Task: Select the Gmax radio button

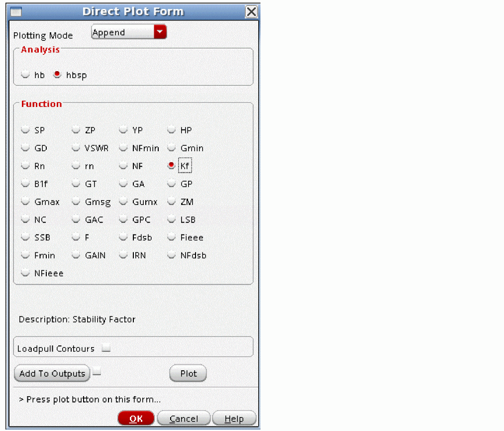Action: click(25, 202)
